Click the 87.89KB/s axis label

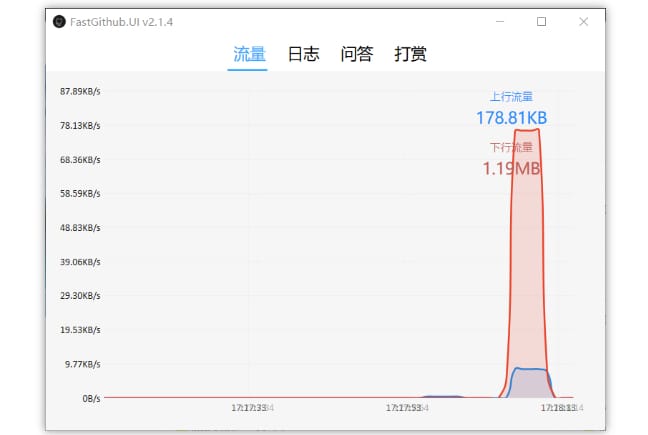click(80, 92)
